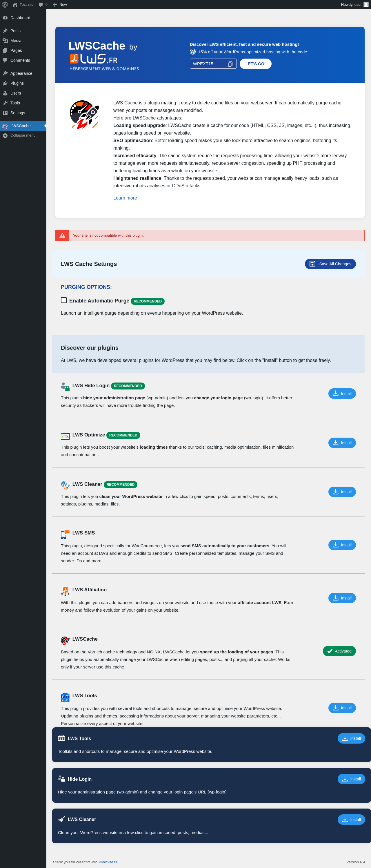Open the Plugins menu in sidebar

pyautogui.click(x=17, y=83)
